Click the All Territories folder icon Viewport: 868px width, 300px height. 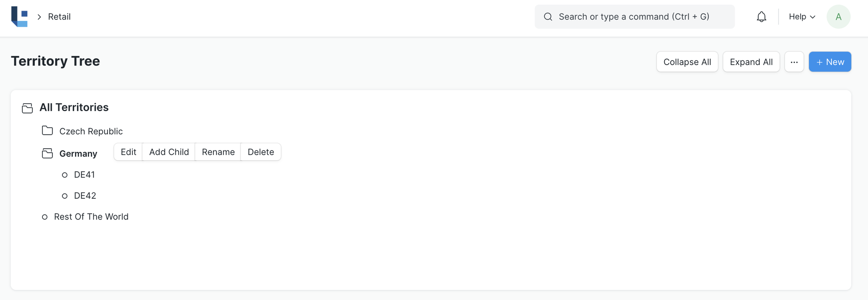click(x=28, y=108)
